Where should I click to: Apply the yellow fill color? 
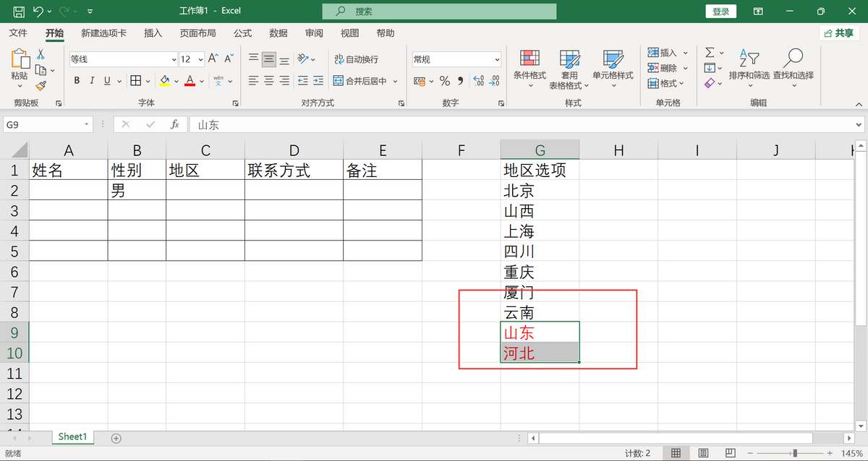click(x=165, y=81)
